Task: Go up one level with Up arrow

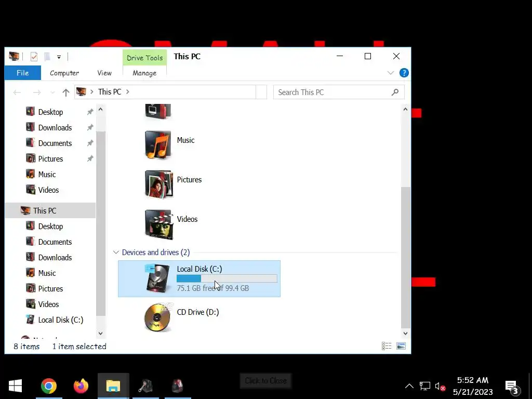Action: [x=66, y=92]
